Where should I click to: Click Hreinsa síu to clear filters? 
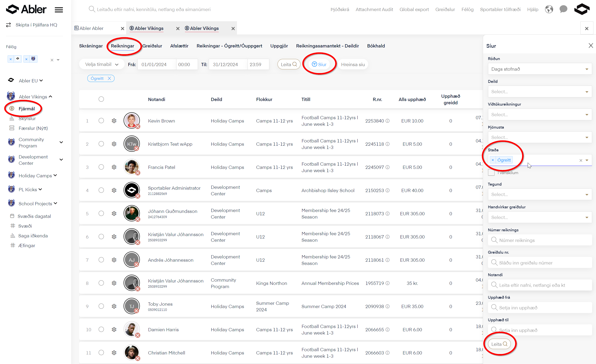point(353,64)
